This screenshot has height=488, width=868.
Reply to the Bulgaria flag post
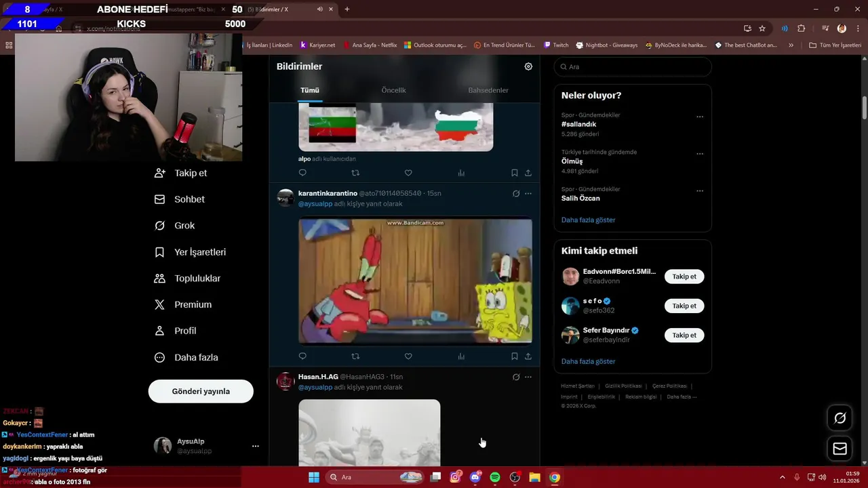(x=302, y=173)
